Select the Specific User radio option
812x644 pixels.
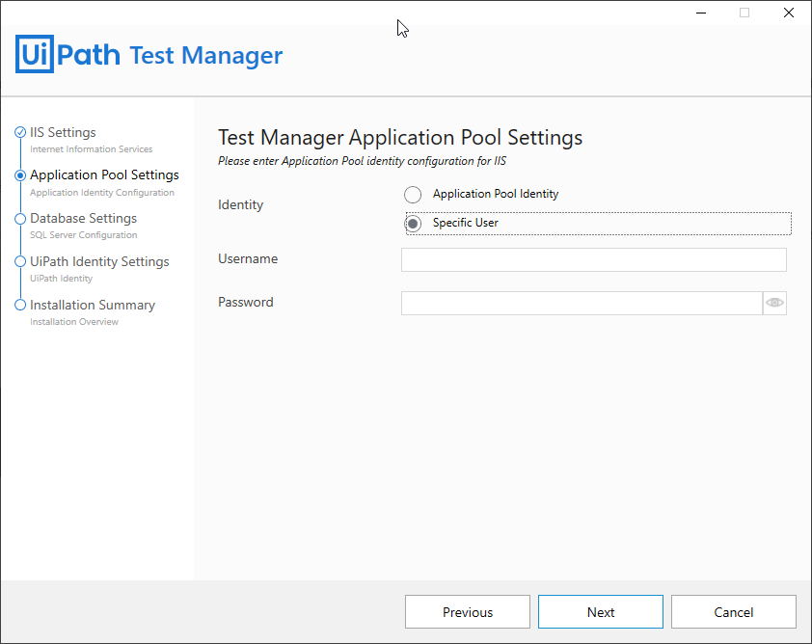click(413, 224)
